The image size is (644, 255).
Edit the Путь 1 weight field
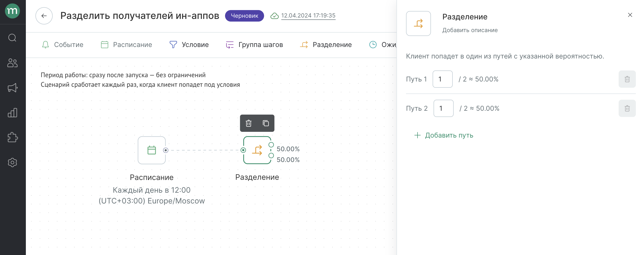(442, 79)
